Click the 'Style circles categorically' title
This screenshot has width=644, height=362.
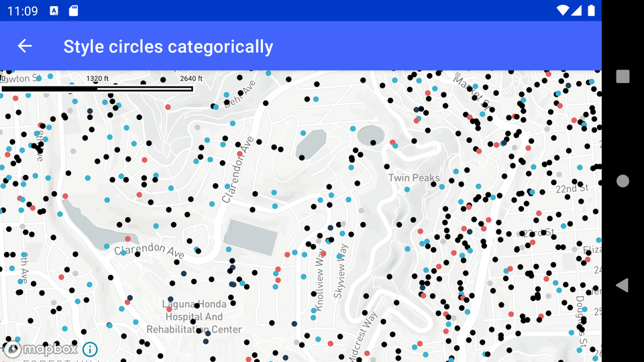[168, 46]
